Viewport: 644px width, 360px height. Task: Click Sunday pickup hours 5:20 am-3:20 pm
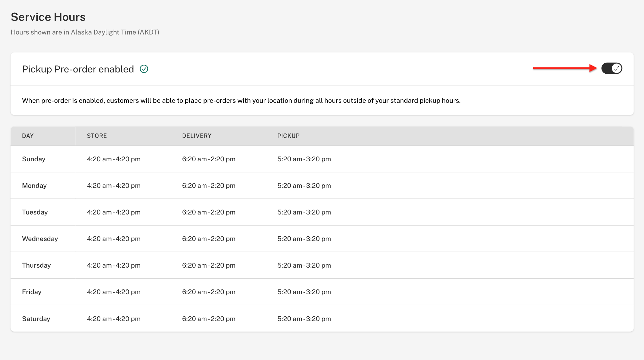click(304, 159)
